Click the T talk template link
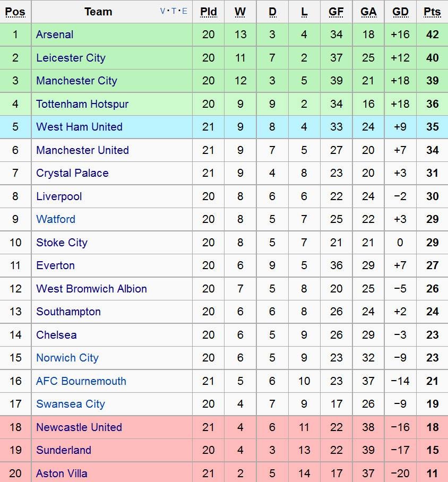This screenshot has width=448, height=482. point(174,11)
